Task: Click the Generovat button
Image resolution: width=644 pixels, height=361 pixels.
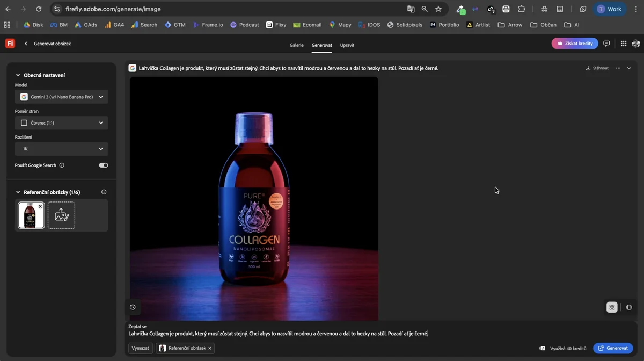Action: [x=613, y=348]
